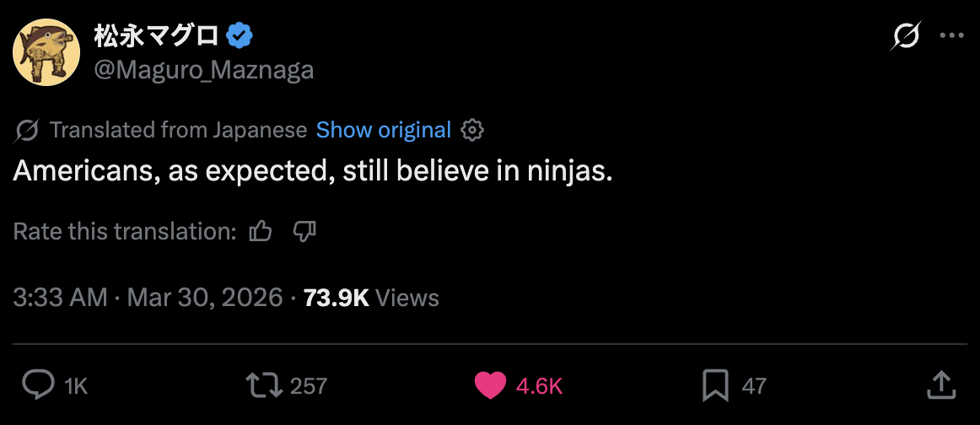The image size is (980, 425).
Task: Rate translation with thumbs down
Action: pos(304,231)
